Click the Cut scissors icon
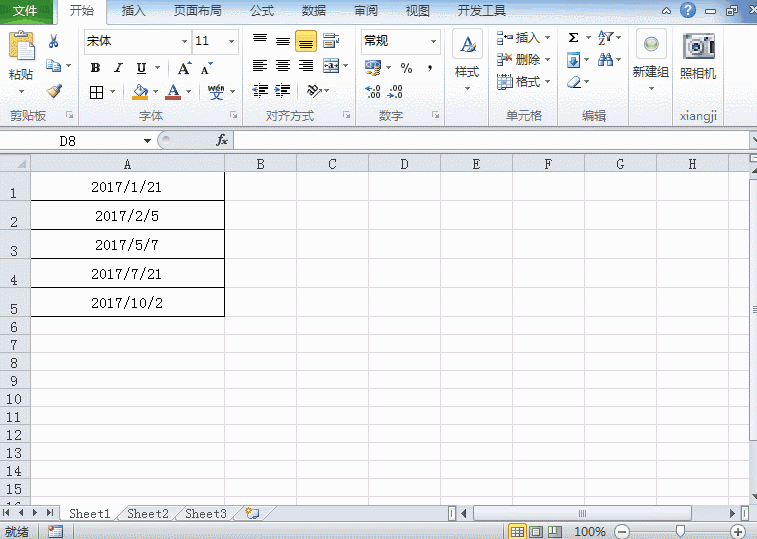Screen dimensions: 757x539 (54, 41)
